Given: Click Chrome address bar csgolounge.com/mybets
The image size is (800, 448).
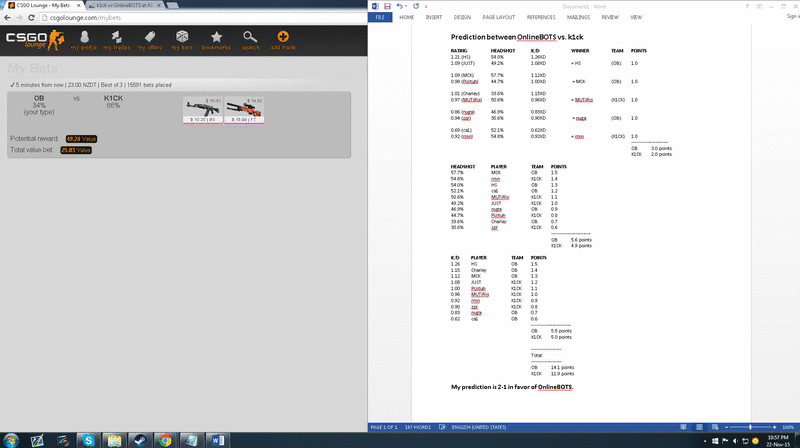Looking at the screenshot, I should [x=202, y=17].
